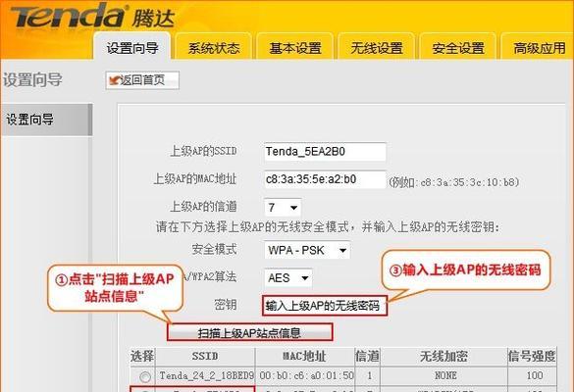Viewport: 574px width, 392px height.
Task: Click the 上级AP的SSID input field
Action: pyautogui.click(x=325, y=151)
